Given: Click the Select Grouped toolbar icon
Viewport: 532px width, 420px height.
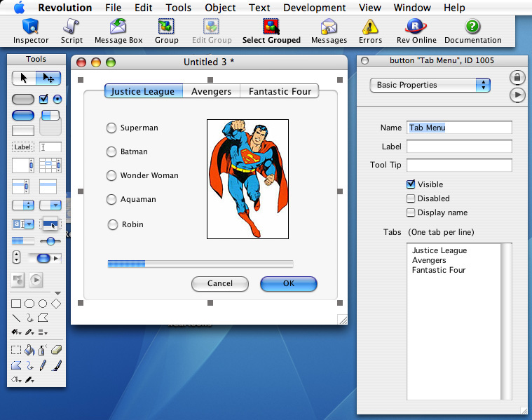Looking at the screenshot, I should click(x=271, y=32).
